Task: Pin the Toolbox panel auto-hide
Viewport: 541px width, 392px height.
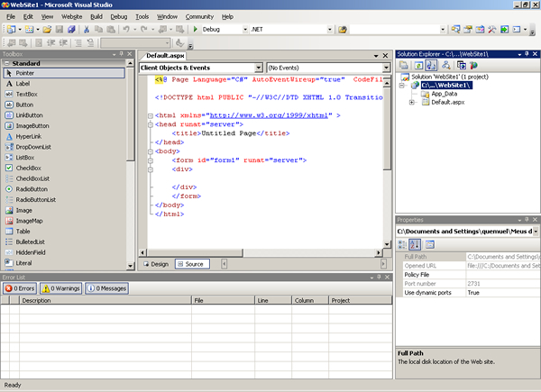Action: [x=122, y=54]
